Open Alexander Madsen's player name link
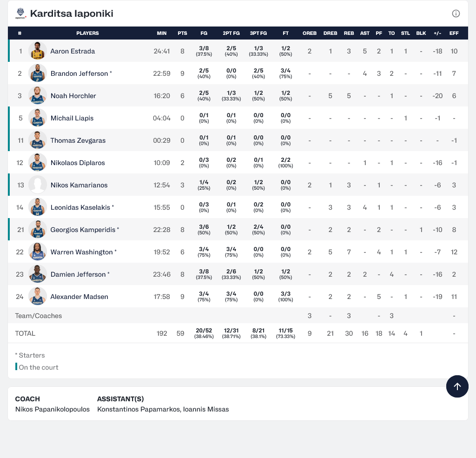Screen dimensions: 476x458 79,297
